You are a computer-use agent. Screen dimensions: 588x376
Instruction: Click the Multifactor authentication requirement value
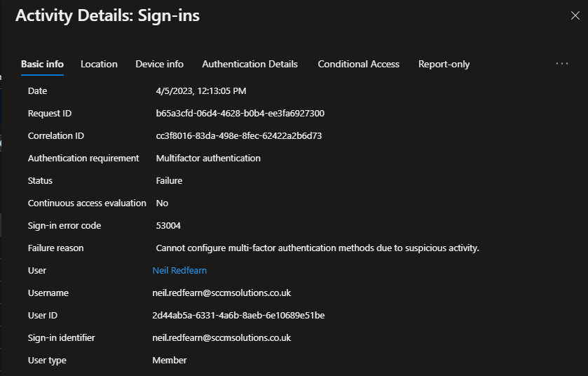208,158
